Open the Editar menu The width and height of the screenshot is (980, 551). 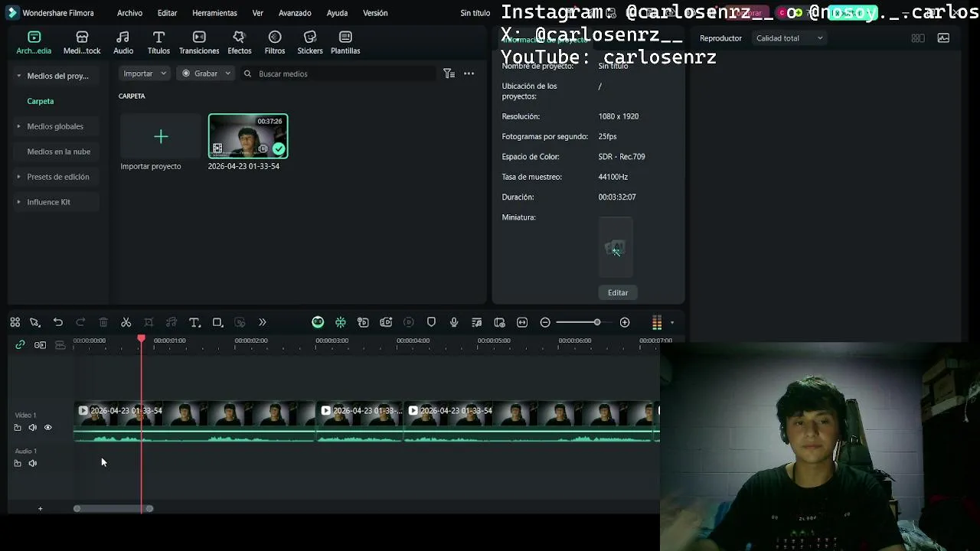click(167, 13)
